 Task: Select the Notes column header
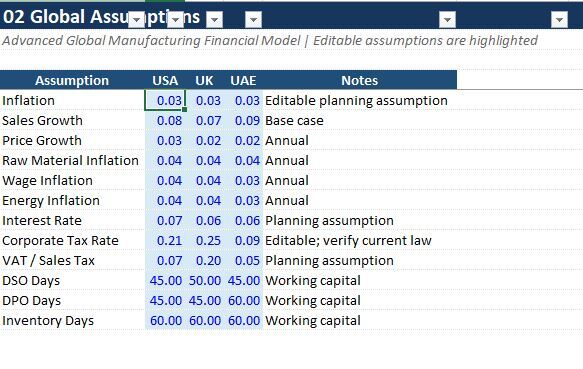pyautogui.click(x=360, y=80)
